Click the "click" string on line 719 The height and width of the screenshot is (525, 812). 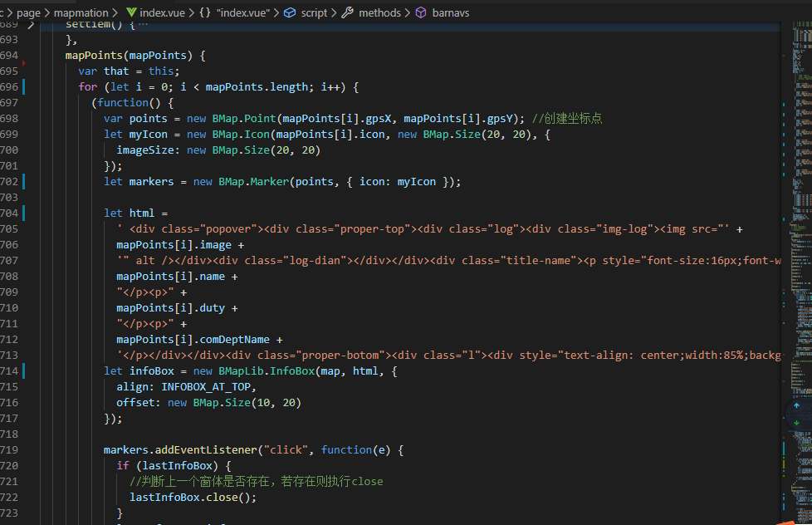click(286, 450)
